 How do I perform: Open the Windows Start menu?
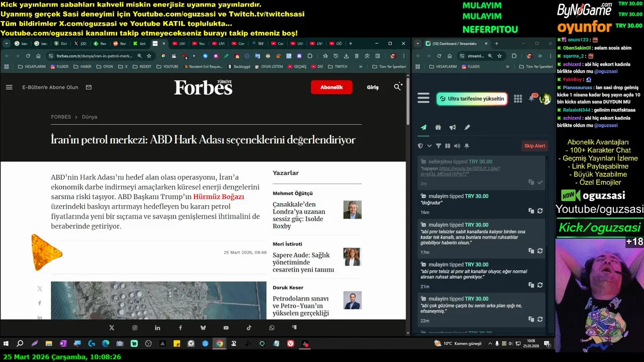(x=6, y=344)
